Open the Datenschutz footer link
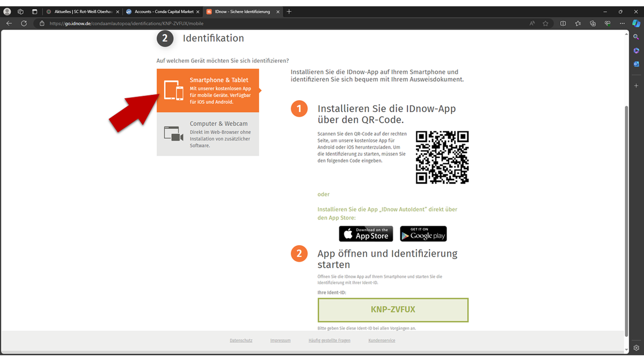644x362 pixels. [241, 341]
